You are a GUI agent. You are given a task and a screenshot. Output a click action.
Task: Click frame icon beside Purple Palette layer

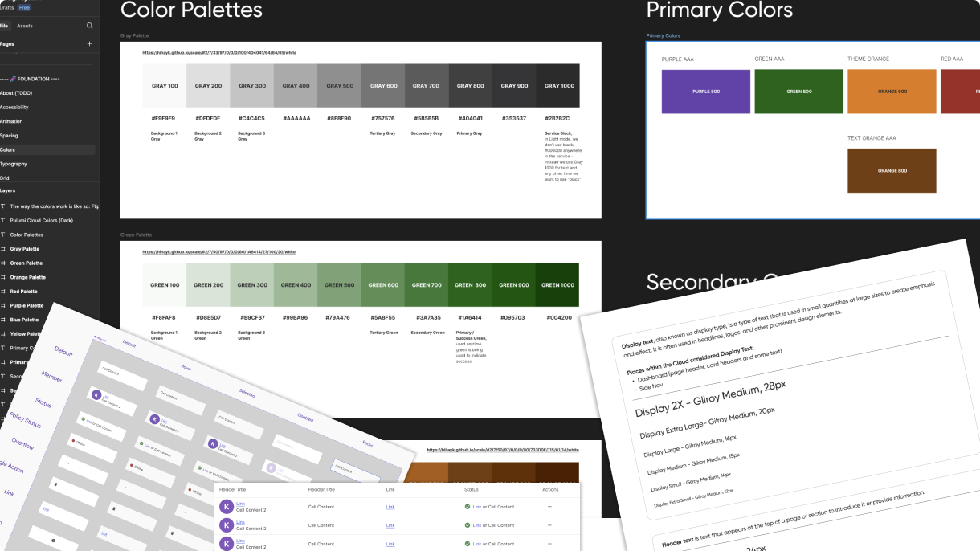tap(3, 305)
